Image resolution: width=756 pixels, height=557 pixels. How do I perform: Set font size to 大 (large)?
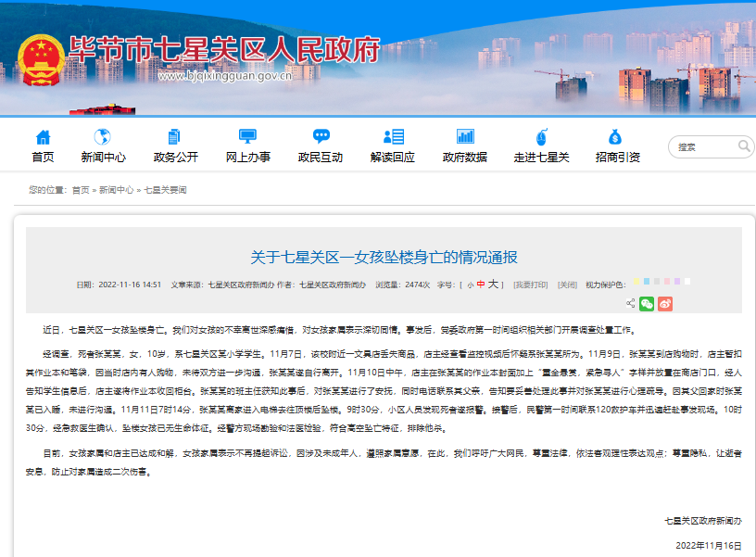click(x=493, y=285)
